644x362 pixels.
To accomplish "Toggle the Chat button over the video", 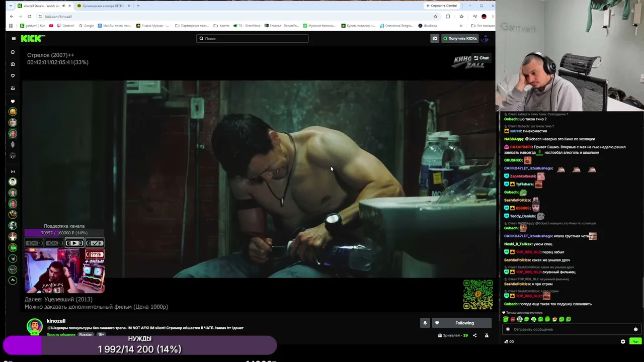I will pos(481,58).
